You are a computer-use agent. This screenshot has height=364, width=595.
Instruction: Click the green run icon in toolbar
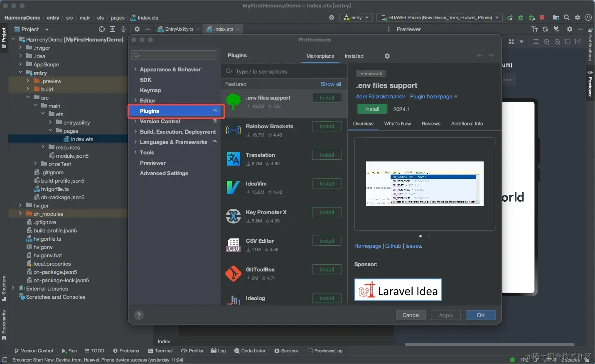tap(510, 18)
